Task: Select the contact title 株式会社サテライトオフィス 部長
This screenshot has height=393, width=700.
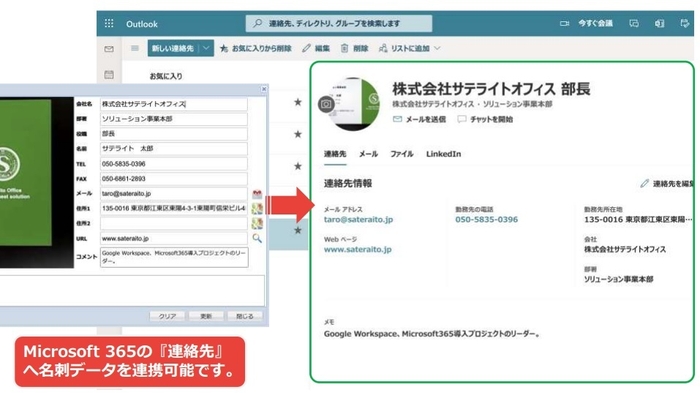Action: tap(491, 89)
